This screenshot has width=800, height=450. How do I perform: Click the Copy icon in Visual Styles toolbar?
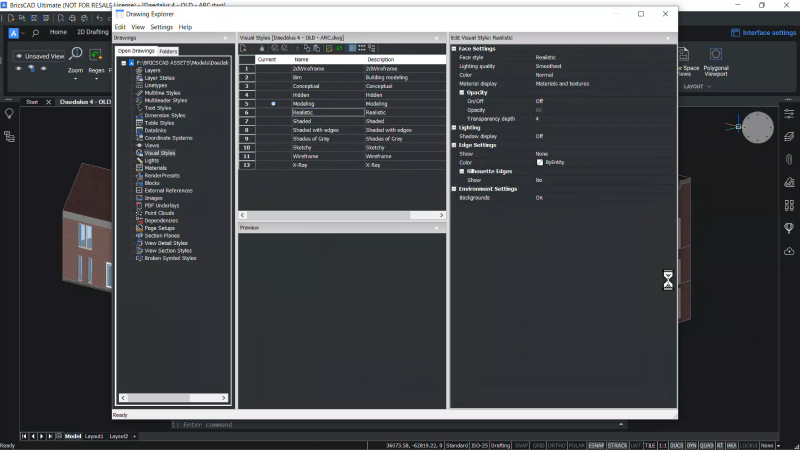pyautogui.click(x=307, y=48)
